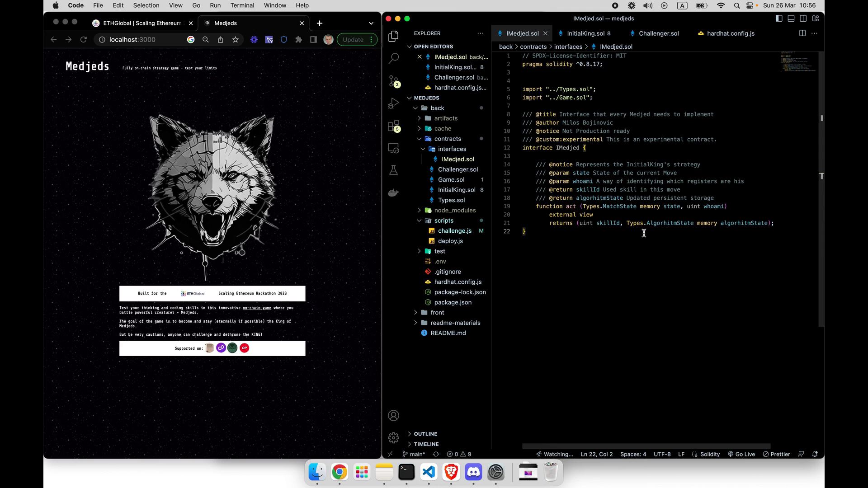Click the Chrome profile avatar
The image size is (868, 488).
point(328,40)
